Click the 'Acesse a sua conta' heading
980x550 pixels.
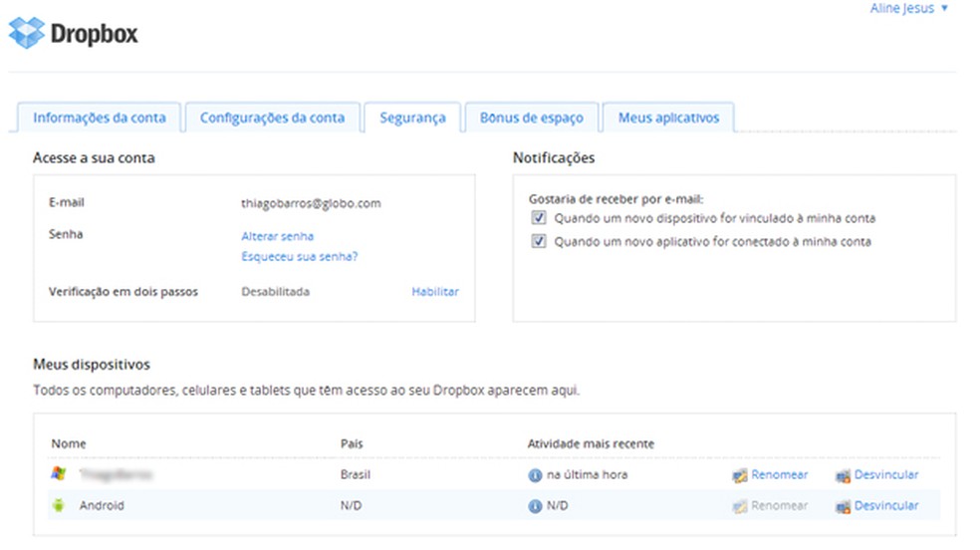pyautogui.click(x=94, y=157)
